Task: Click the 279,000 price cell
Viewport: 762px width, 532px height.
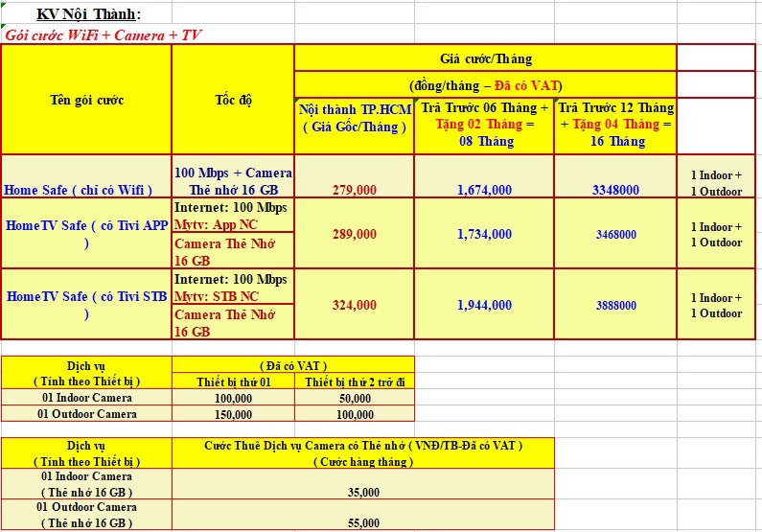Action: click(355, 175)
